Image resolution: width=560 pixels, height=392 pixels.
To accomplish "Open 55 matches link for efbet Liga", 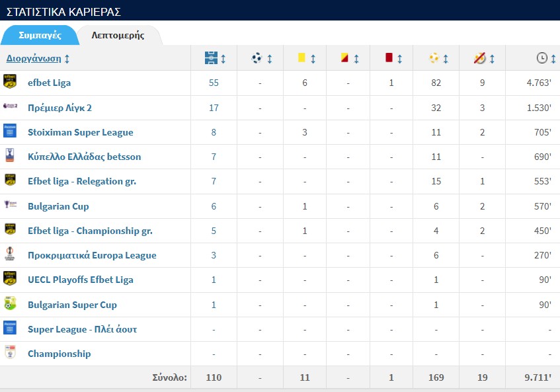I will tap(214, 83).
